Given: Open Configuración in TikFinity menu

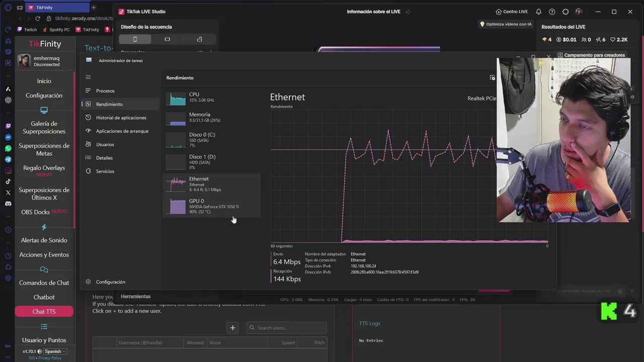Looking at the screenshot, I should [x=44, y=96].
